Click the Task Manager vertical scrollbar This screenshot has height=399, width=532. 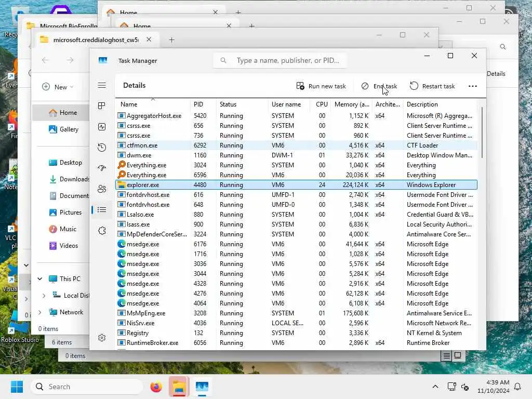(x=482, y=132)
